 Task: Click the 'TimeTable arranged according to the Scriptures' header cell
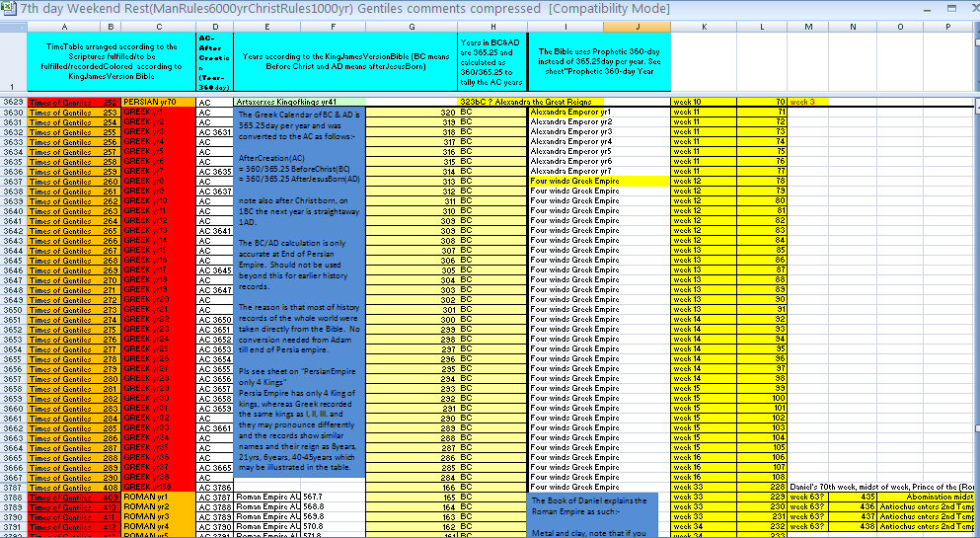[112, 62]
